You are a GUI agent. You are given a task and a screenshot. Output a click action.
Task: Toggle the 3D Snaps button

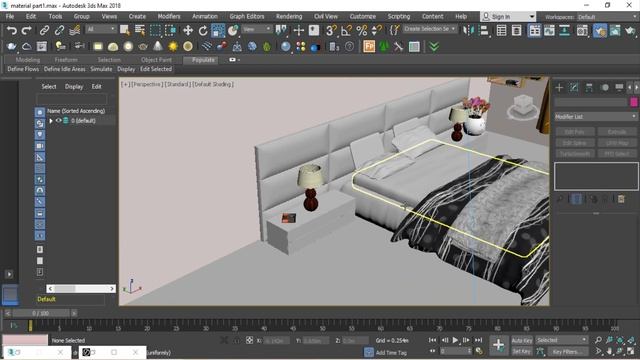[331, 30]
